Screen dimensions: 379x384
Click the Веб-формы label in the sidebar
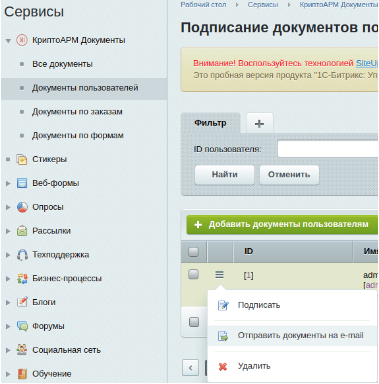pyautogui.click(x=56, y=183)
